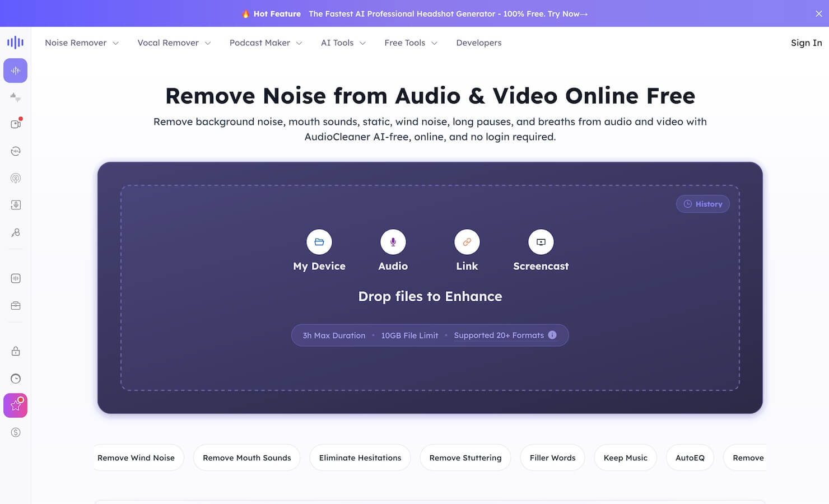
Task: Expand the AI Tools dropdown menu
Action: pos(343,43)
